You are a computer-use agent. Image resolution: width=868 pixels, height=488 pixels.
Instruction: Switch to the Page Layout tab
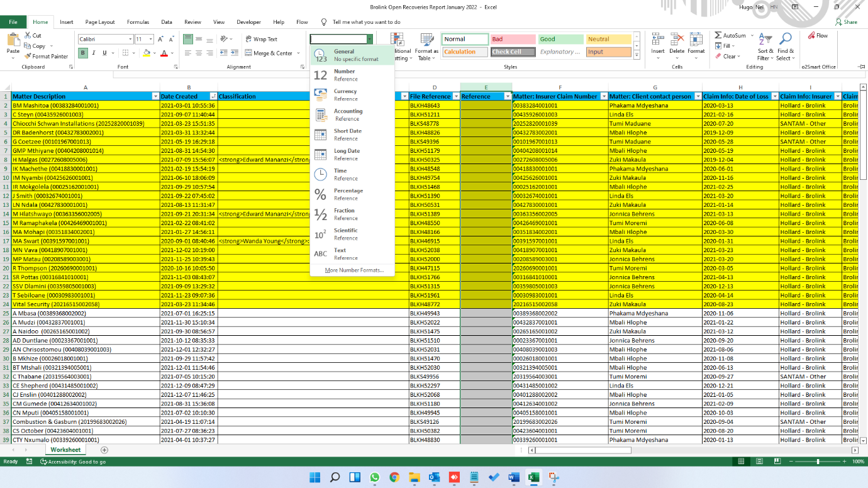(100, 22)
